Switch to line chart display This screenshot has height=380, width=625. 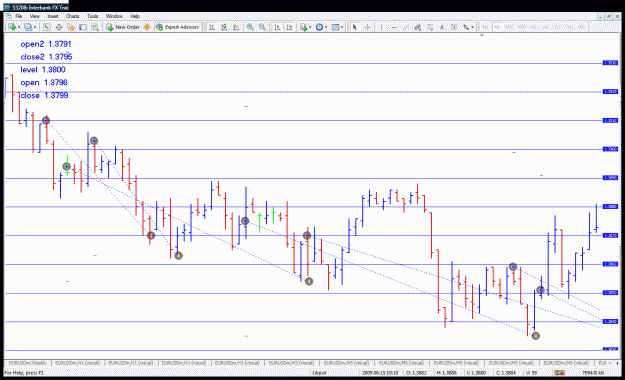click(236, 27)
